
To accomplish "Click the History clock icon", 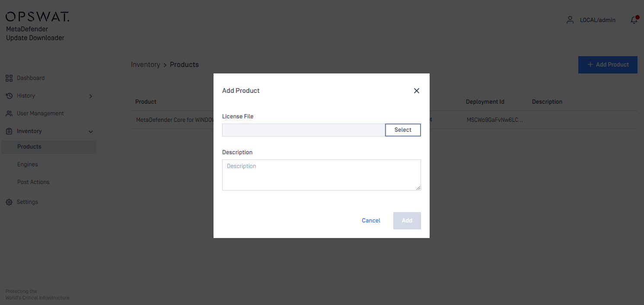I will point(9,96).
